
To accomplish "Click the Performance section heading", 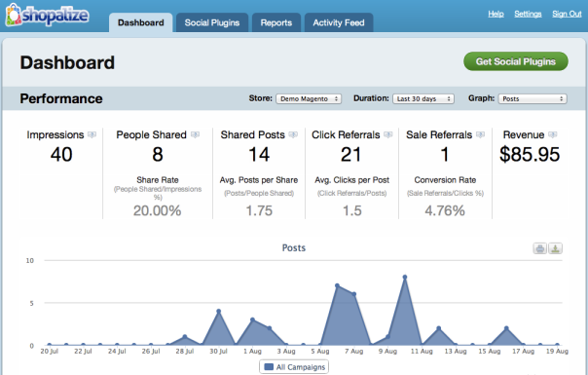I will pyautogui.click(x=61, y=98).
